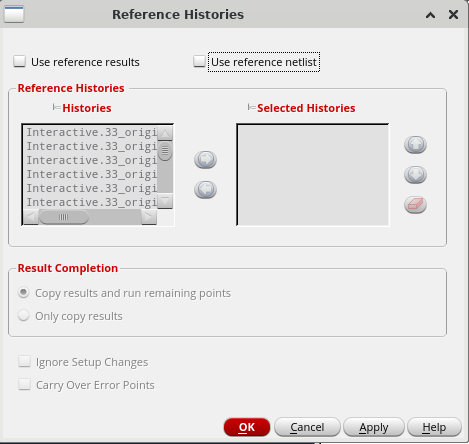This screenshot has height=444, width=469.
Task: Click the horizontal scrollbar right arrow in Histories
Action: coord(149,217)
